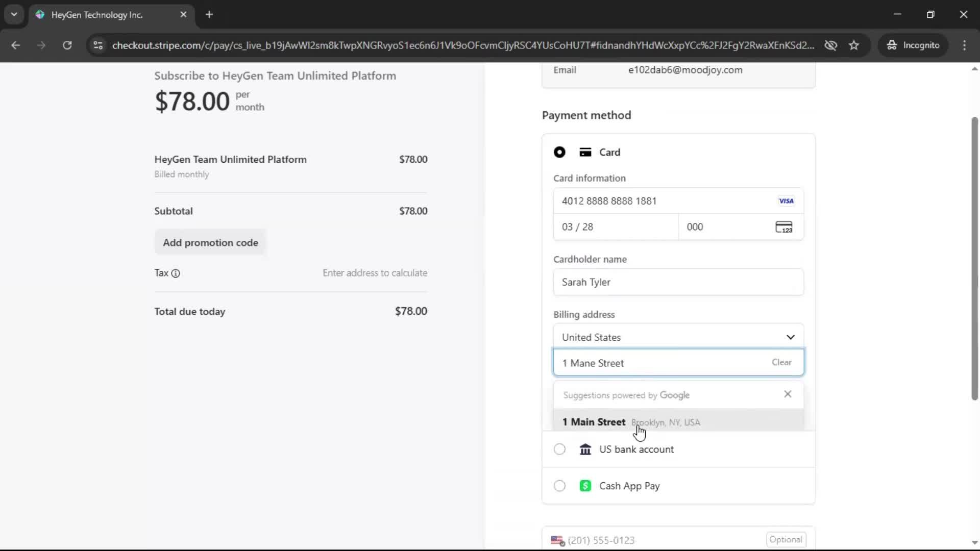Viewport: 980px width, 551px height.
Task: Choose Cash App Pay radio button
Action: (x=559, y=486)
